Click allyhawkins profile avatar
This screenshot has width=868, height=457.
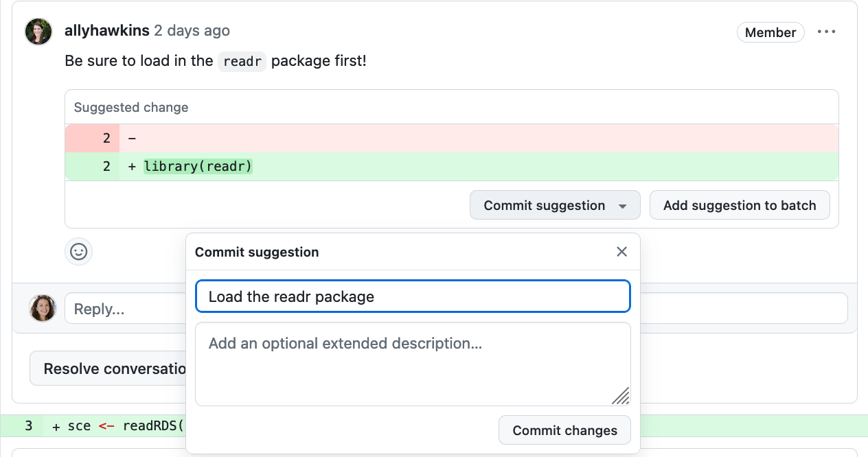pyautogui.click(x=38, y=32)
